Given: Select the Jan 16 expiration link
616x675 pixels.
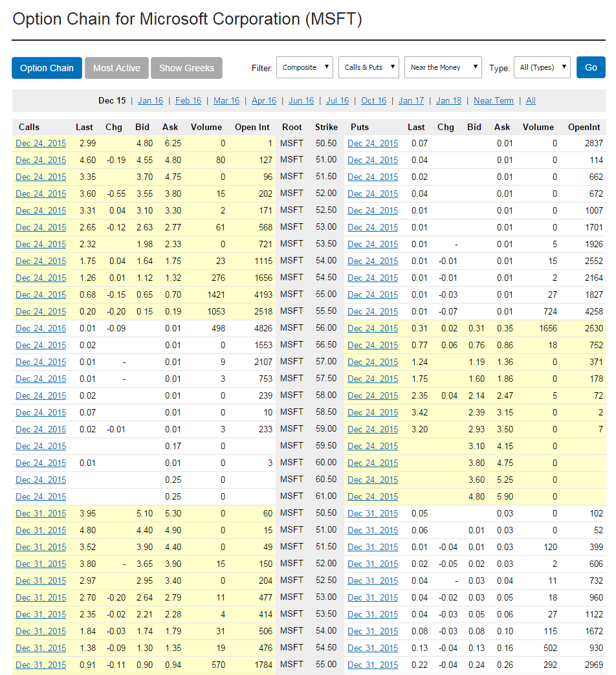Looking at the screenshot, I should coord(150,100).
